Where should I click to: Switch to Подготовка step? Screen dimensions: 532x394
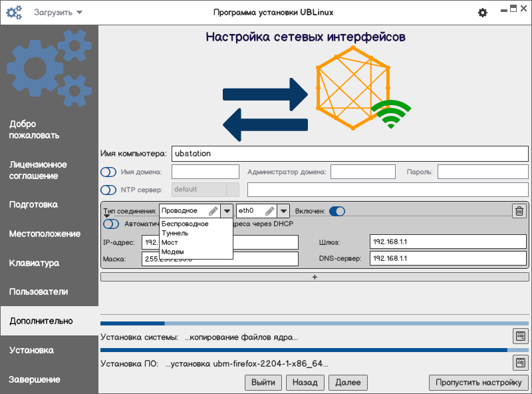pos(34,205)
